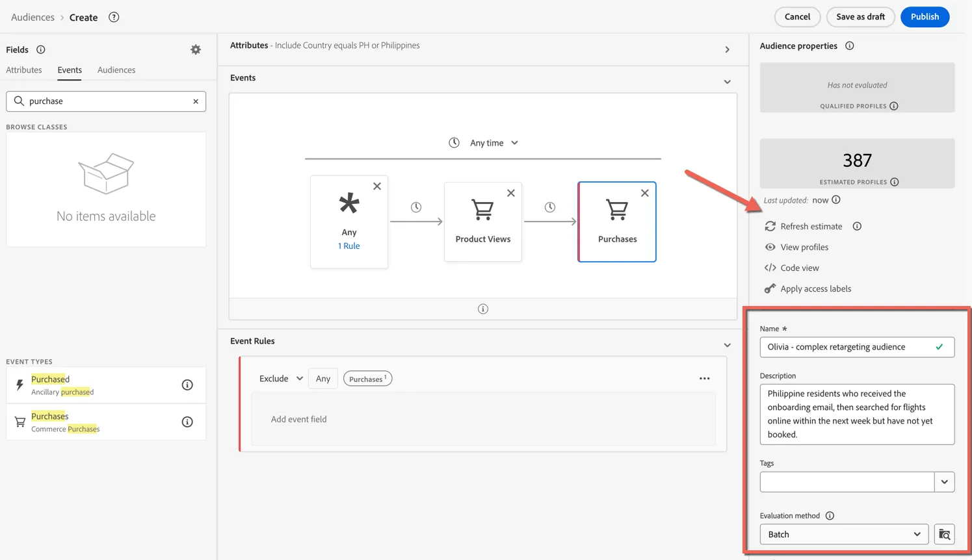Show info for Purchased event type
Image resolution: width=972 pixels, height=560 pixels.
click(187, 385)
